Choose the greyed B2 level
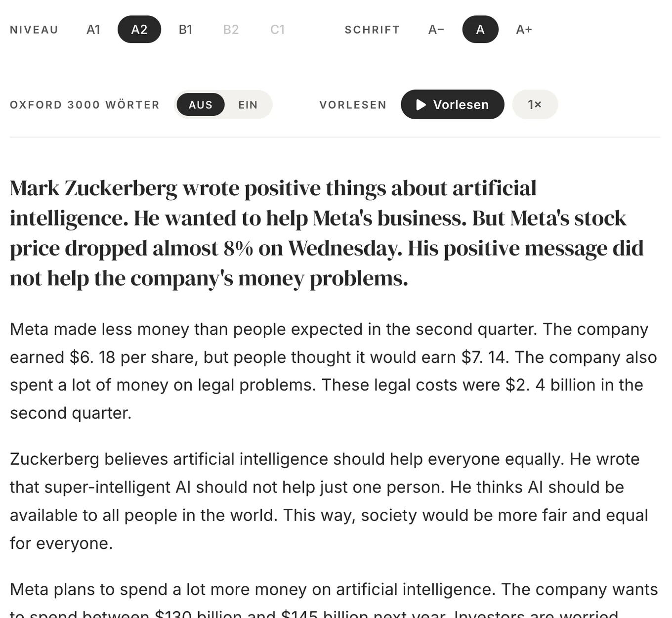672x618 pixels. (x=231, y=30)
